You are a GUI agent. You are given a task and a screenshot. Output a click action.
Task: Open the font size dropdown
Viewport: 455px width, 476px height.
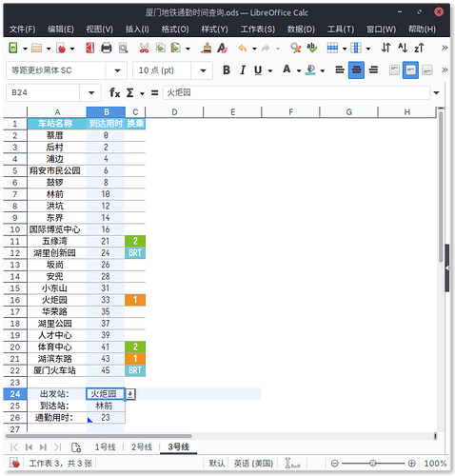203,70
